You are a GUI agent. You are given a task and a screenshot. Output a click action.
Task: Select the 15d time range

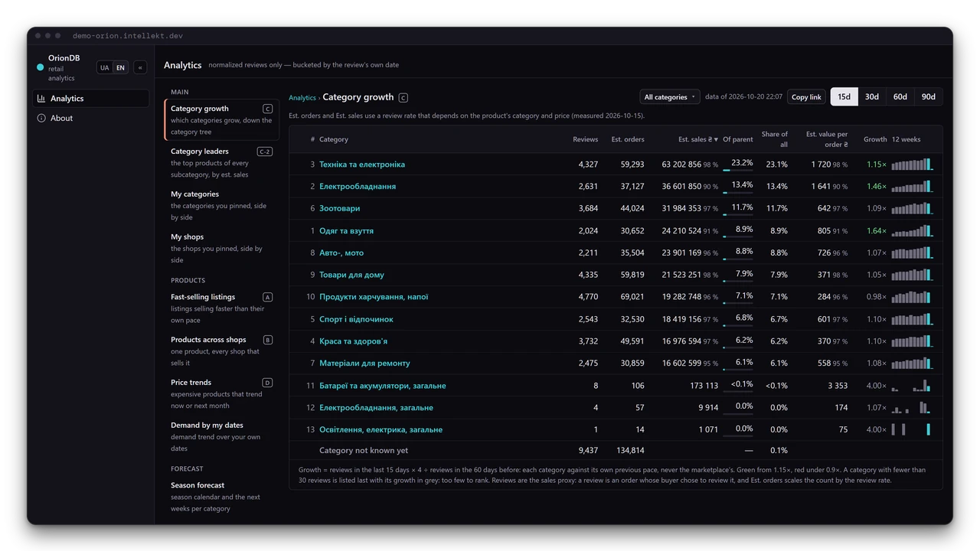click(x=844, y=97)
